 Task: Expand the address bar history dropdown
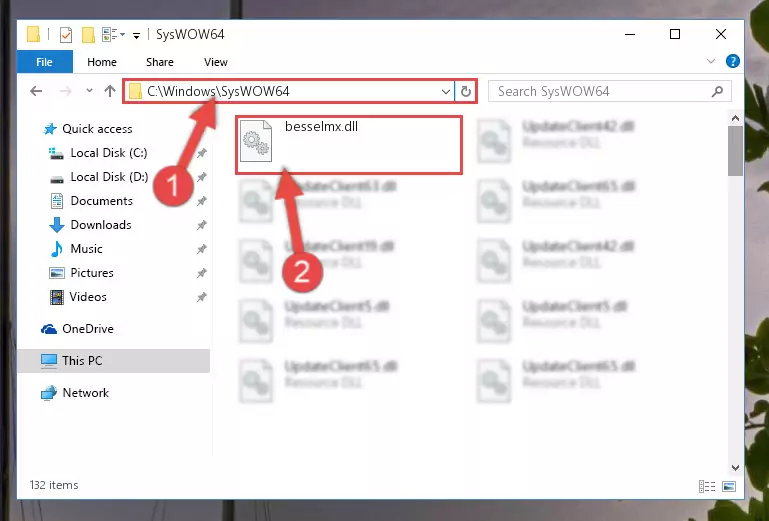click(446, 92)
